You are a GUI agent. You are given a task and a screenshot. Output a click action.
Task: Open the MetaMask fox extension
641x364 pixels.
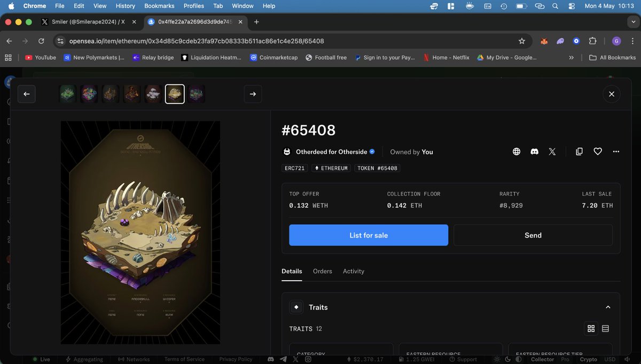[x=544, y=41]
